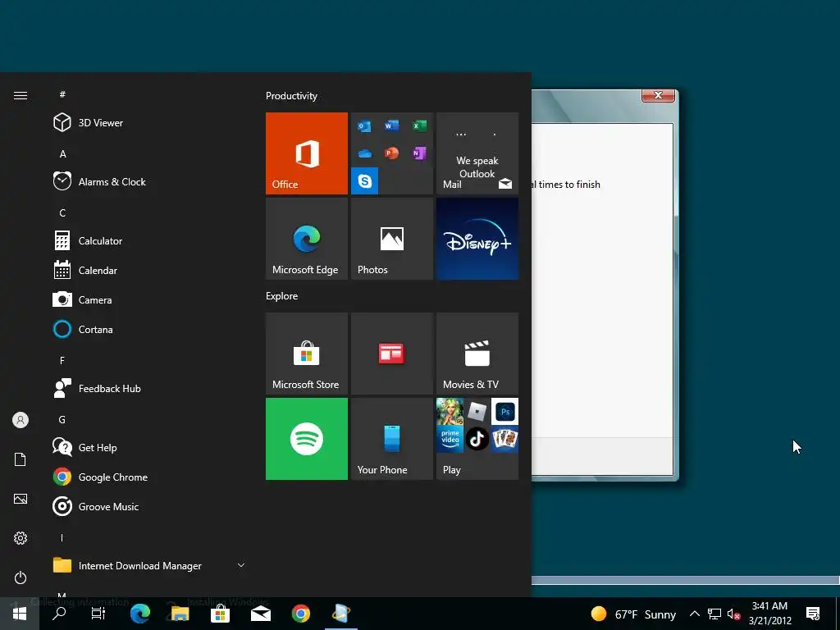The height and width of the screenshot is (630, 840).
Task: Open Skype from the Office apps tile
Action: click(x=365, y=181)
